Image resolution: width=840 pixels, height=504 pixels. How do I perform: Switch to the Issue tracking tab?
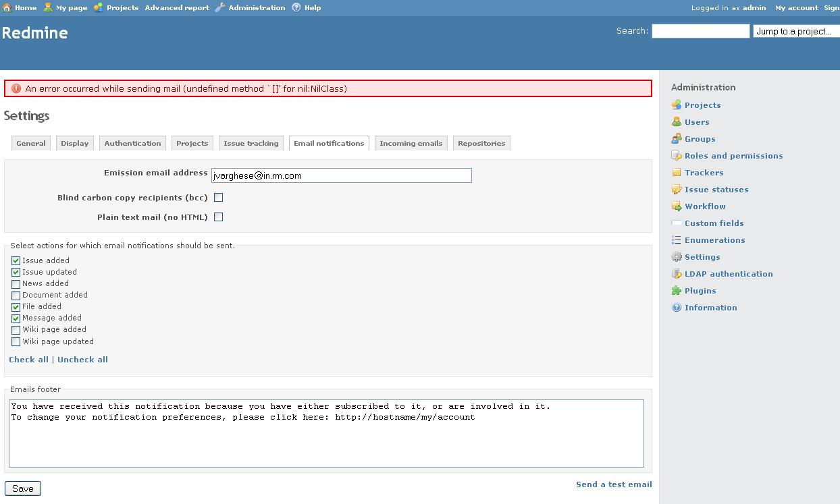pos(251,143)
